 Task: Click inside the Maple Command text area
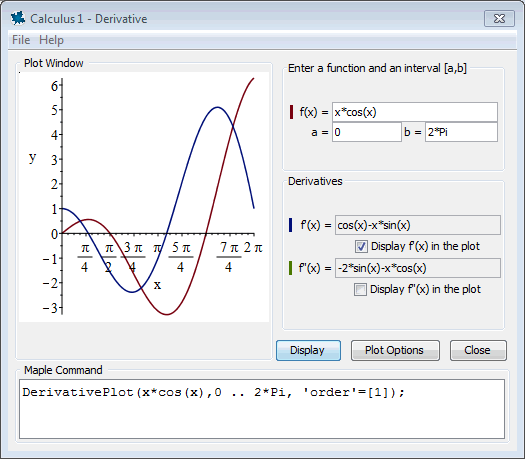262,409
